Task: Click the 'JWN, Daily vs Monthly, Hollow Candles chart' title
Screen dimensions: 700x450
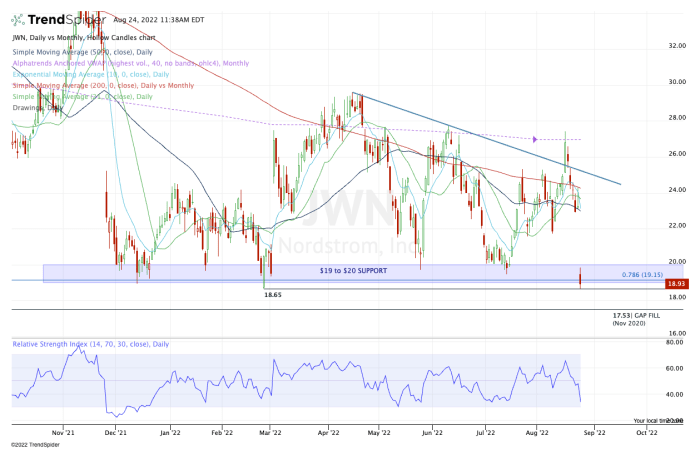Action: point(84,38)
